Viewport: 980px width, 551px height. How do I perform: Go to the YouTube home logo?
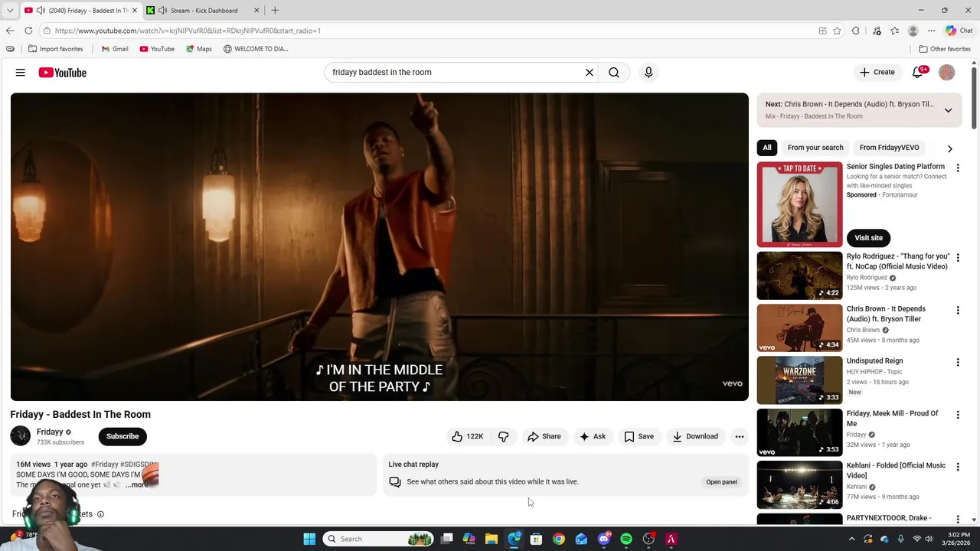point(63,73)
